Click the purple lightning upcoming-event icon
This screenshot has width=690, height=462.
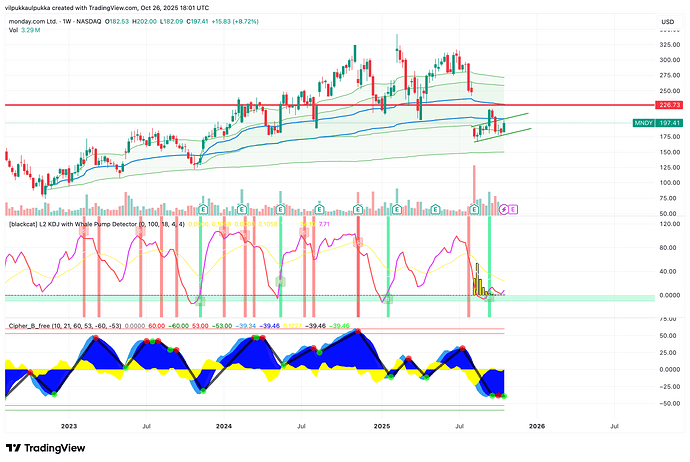[x=504, y=209]
